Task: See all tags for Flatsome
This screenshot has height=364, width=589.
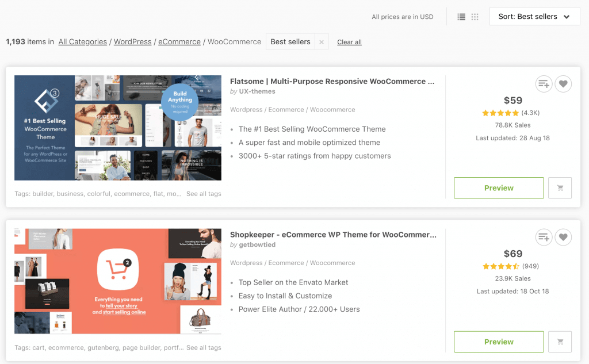Action: point(204,194)
